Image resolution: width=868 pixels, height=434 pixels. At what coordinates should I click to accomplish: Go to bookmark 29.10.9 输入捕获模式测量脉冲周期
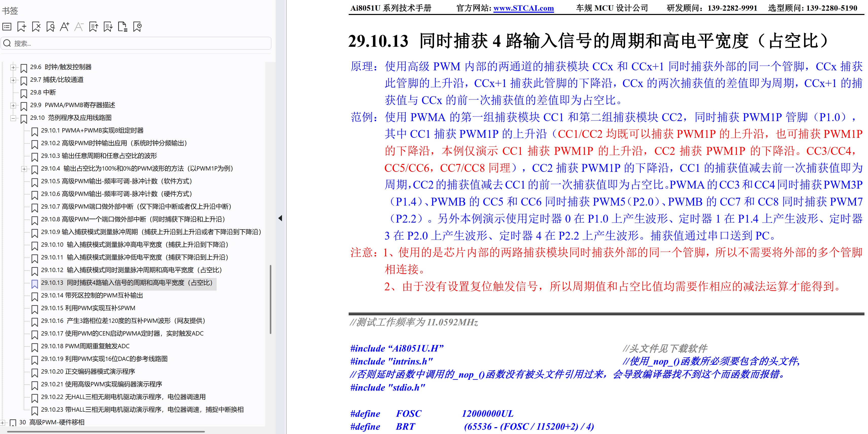pos(151,232)
